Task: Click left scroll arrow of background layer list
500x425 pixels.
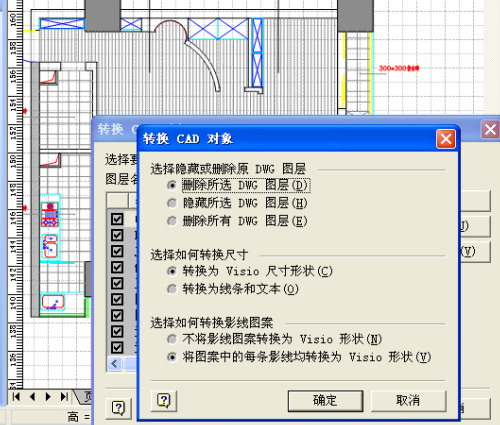Action: tap(115, 363)
